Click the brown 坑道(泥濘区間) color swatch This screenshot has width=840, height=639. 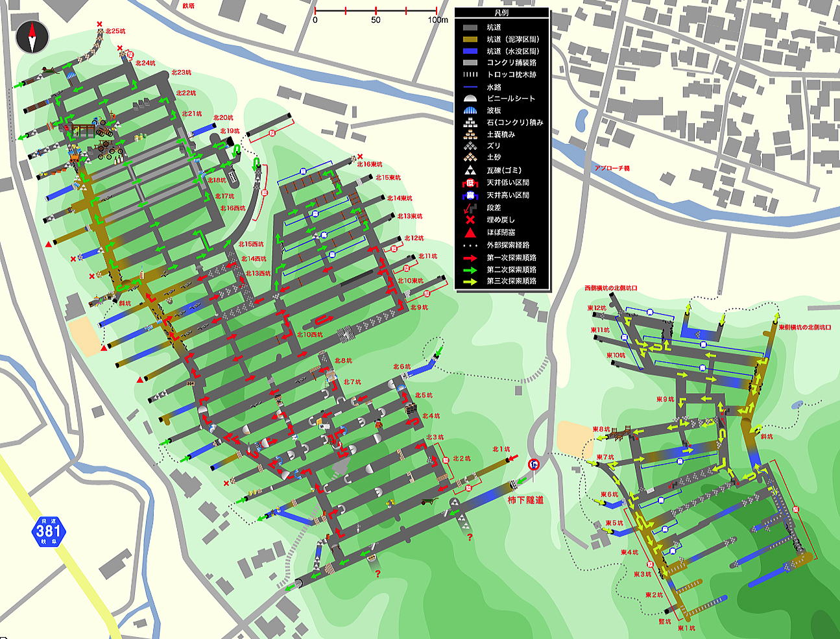tap(470, 40)
